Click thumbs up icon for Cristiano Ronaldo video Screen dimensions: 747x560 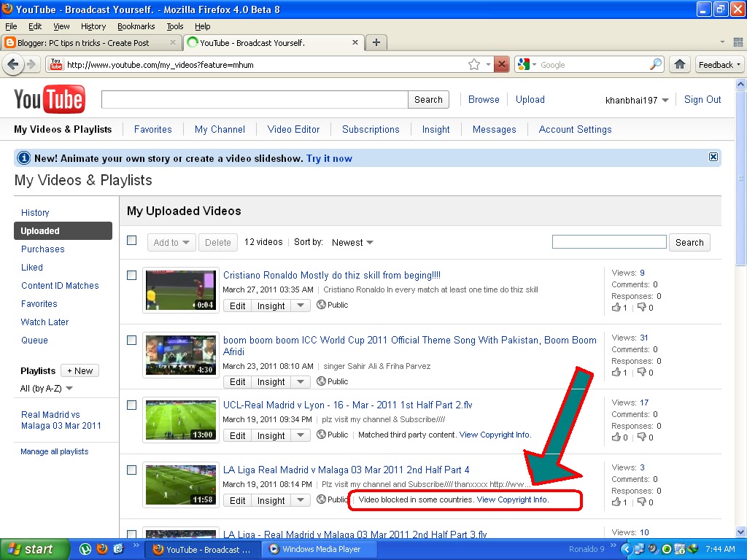pos(616,307)
